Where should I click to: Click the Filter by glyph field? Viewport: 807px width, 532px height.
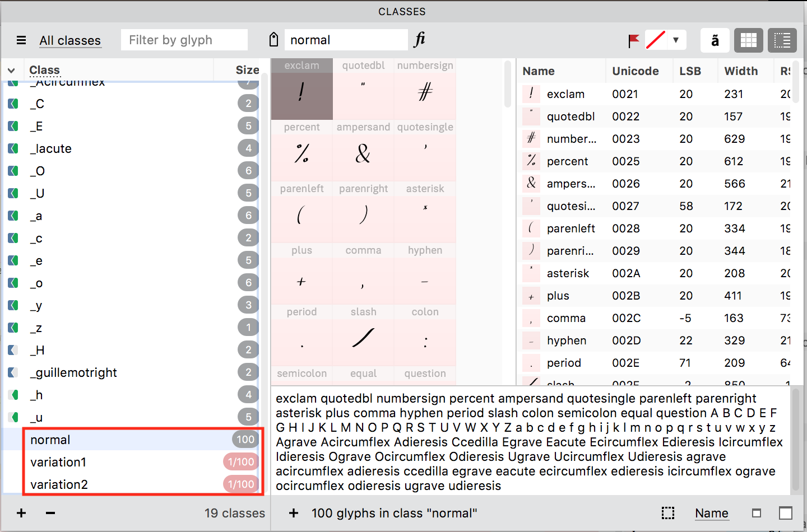pos(184,40)
